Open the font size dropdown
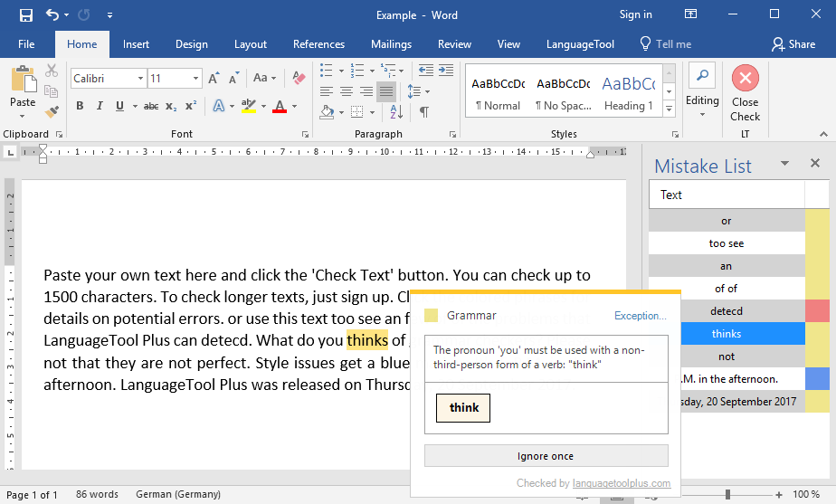The width and height of the screenshot is (836, 504). coord(196,79)
